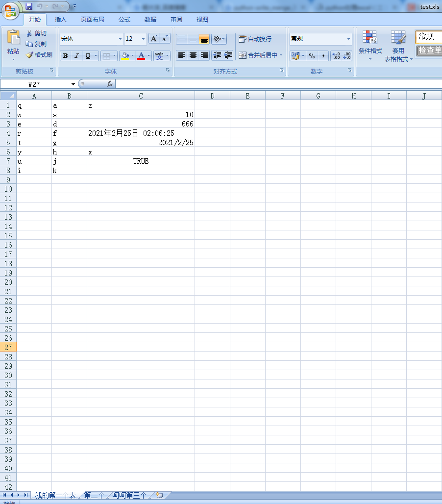This screenshot has height=504, width=442.
Task: Switch to 页面布局 ribbon tab
Action: tap(93, 20)
